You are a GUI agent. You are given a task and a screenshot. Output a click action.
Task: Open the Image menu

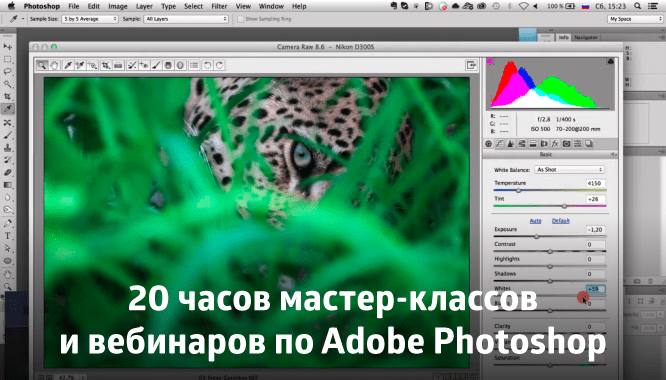[x=118, y=6]
